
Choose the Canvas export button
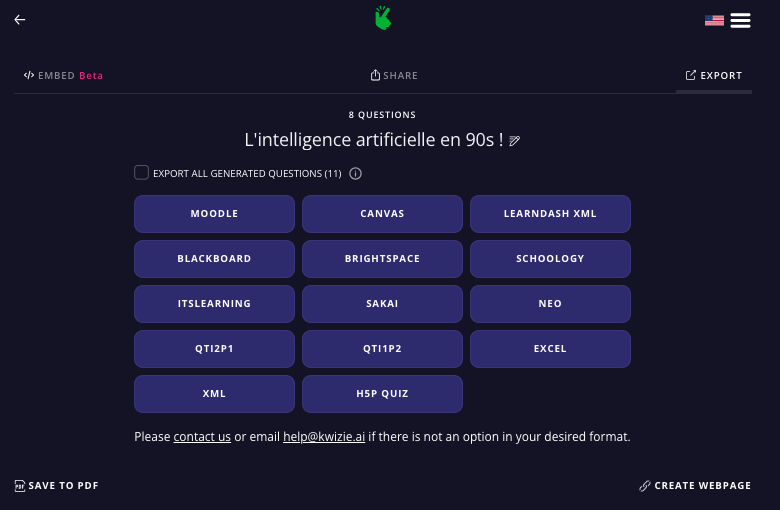coord(382,214)
